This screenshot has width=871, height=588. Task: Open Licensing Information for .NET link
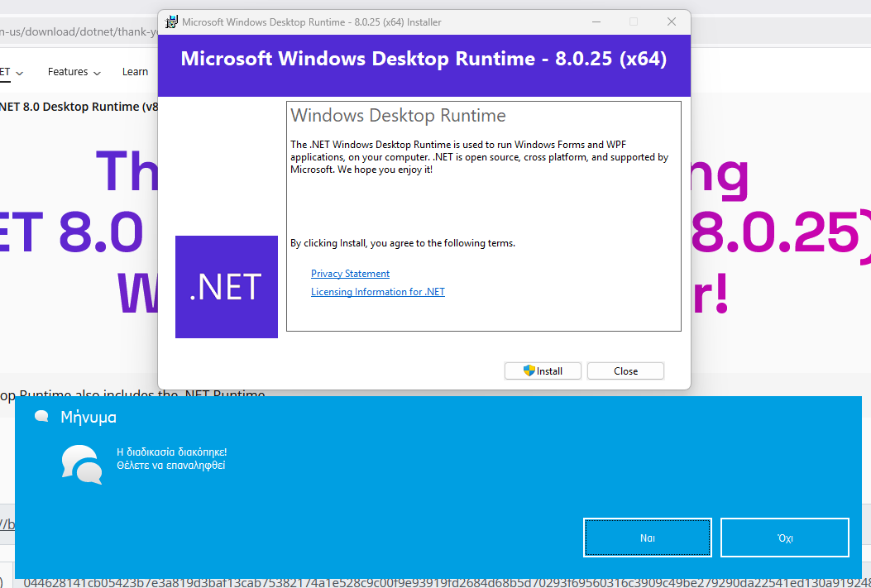click(377, 292)
